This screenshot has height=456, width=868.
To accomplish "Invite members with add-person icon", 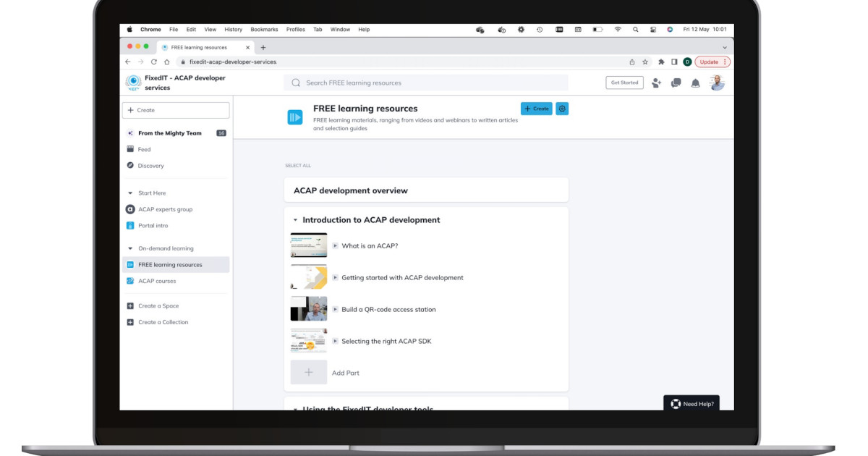I will click(x=657, y=83).
